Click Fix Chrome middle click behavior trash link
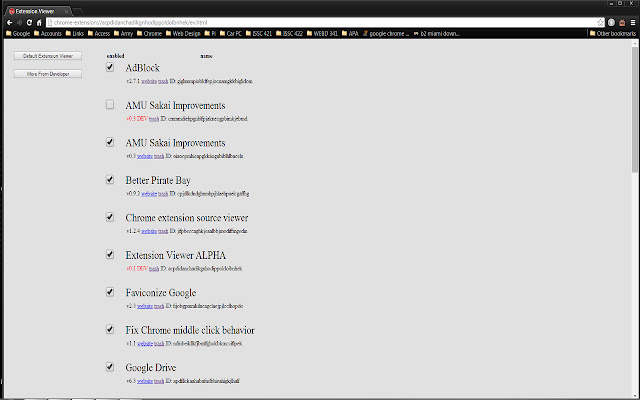The width and height of the screenshot is (640, 400). pos(159,344)
